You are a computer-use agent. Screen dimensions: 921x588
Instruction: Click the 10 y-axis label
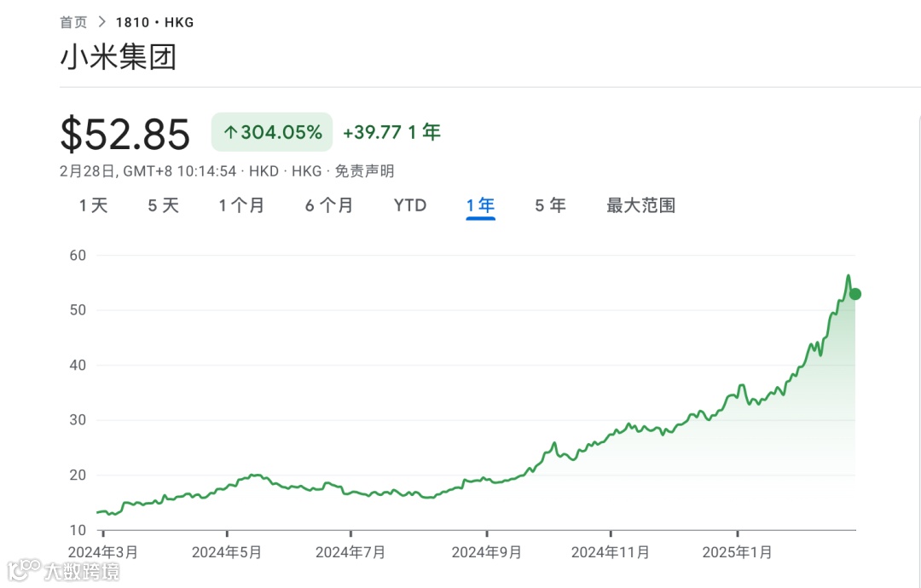coord(78,530)
